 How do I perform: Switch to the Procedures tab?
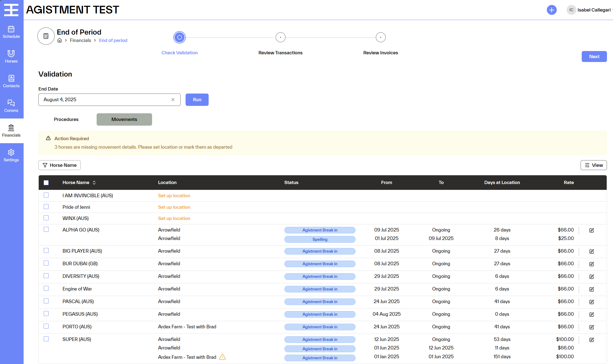tap(66, 119)
